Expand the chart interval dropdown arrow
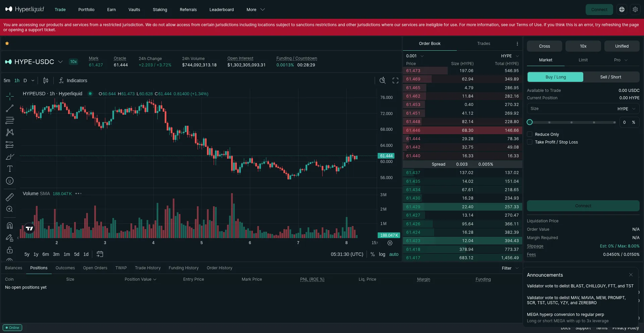This screenshot has height=333, width=644. tap(33, 80)
